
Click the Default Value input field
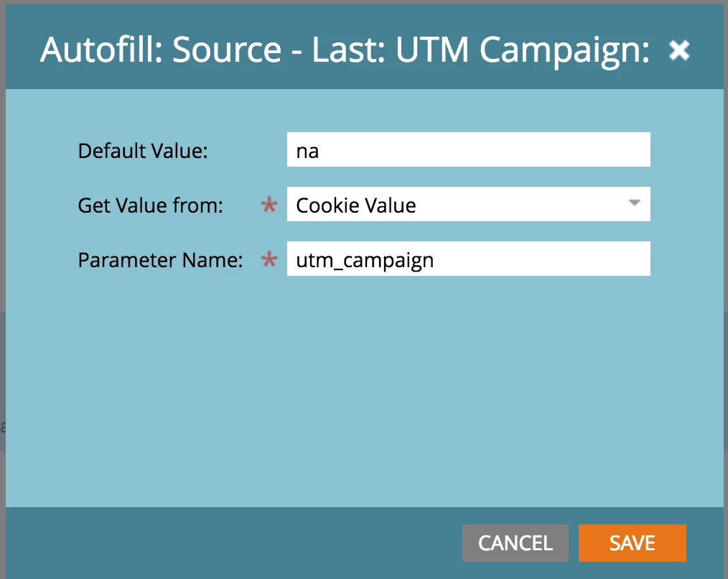(x=469, y=149)
